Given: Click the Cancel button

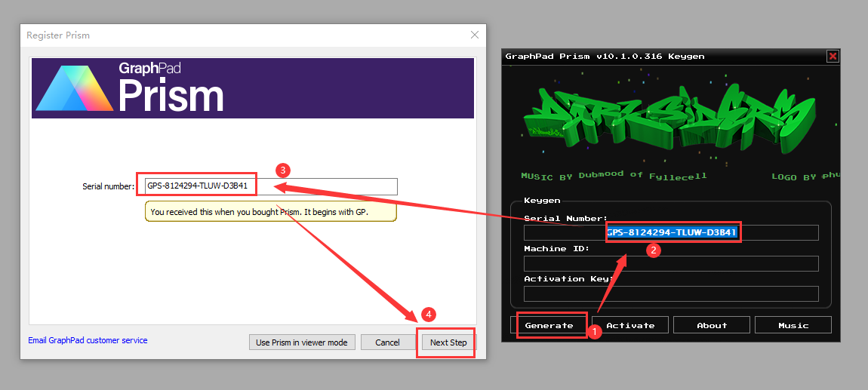Looking at the screenshot, I should [x=387, y=342].
